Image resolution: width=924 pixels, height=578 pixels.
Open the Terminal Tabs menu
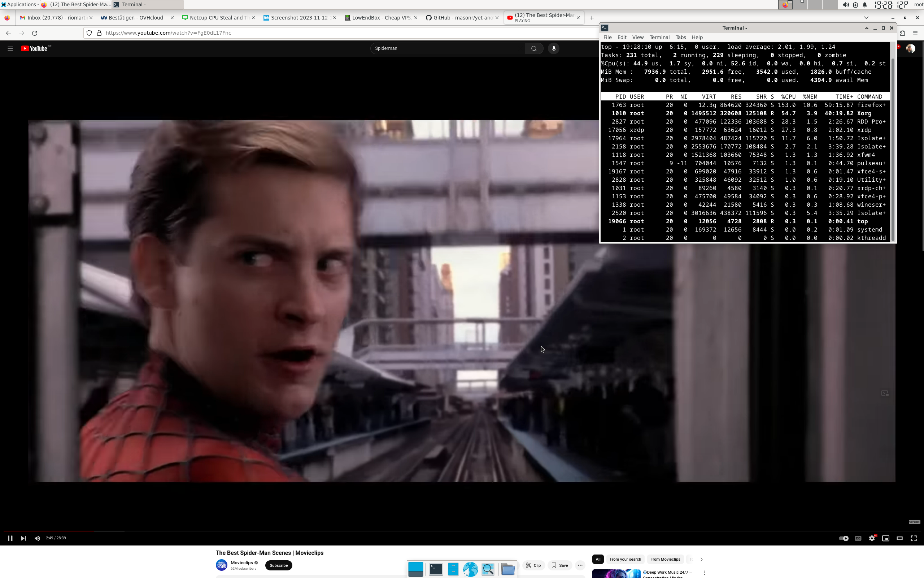(680, 38)
